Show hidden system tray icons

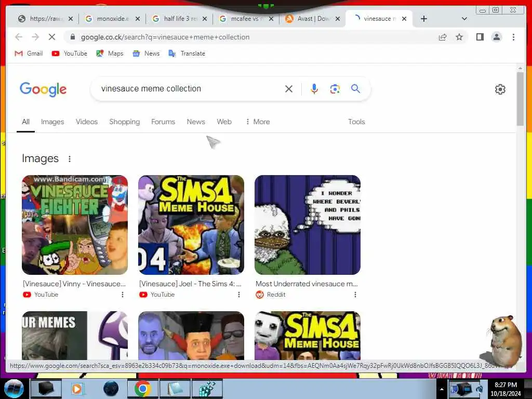[x=442, y=389]
